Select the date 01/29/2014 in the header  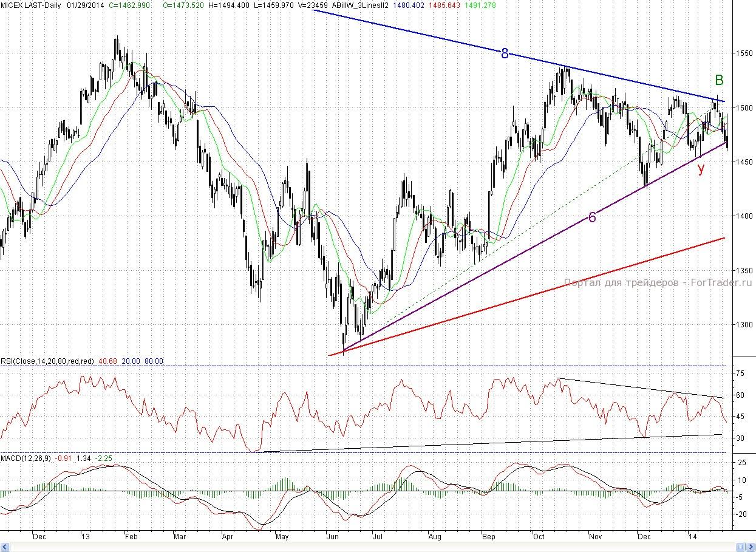[x=86, y=4]
